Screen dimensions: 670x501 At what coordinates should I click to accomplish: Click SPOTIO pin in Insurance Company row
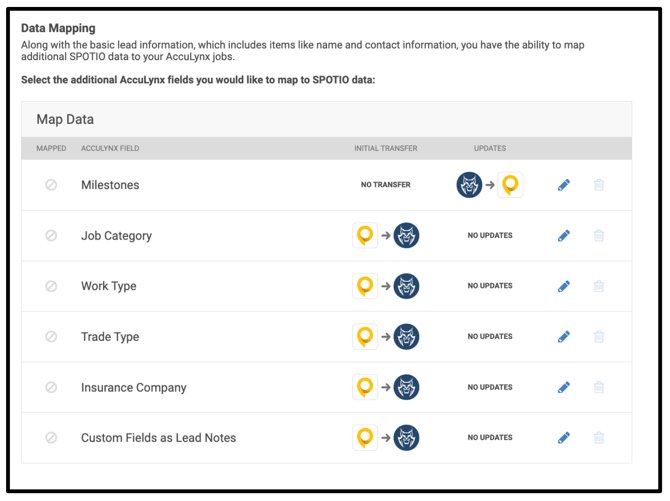[x=365, y=387]
